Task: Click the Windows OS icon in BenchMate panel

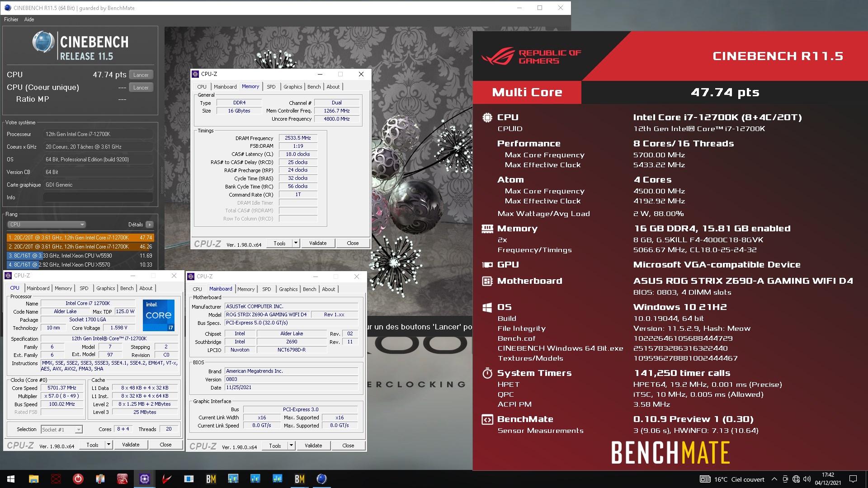Action: point(487,307)
